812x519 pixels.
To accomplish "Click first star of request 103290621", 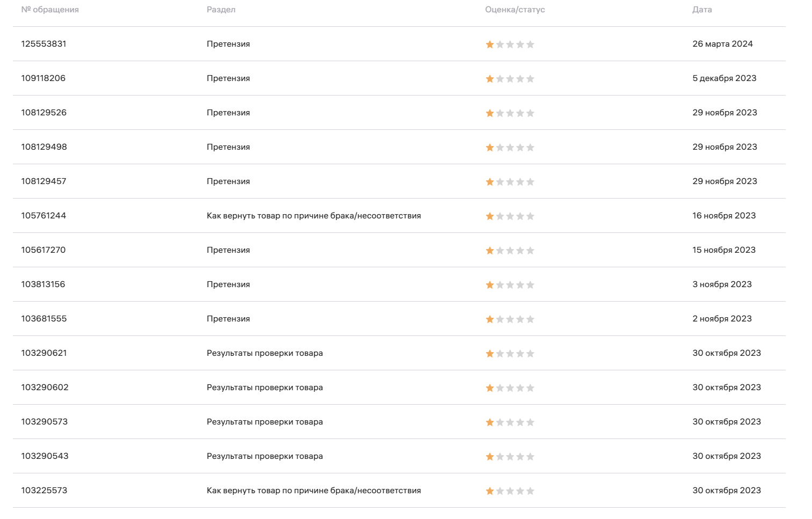I will coord(490,354).
